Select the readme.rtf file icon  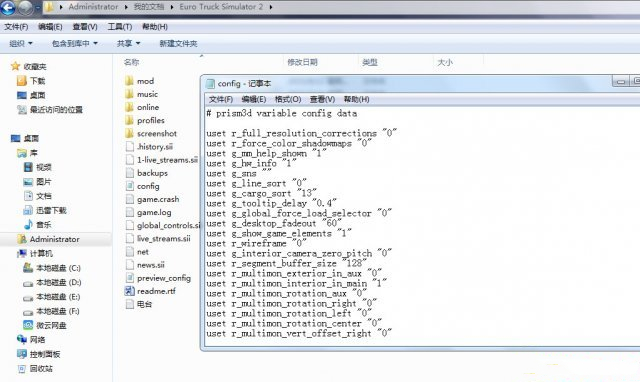pyautogui.click(x=129, y=291)
